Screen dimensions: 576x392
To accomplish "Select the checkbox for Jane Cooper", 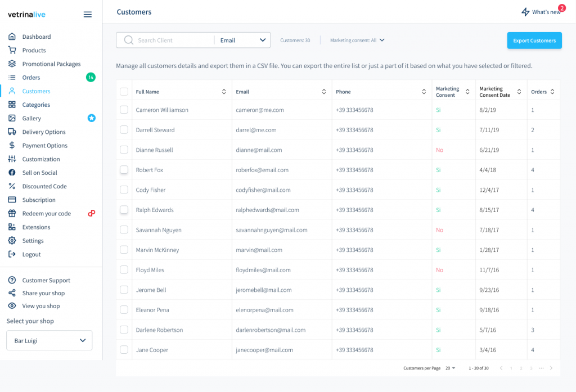I will 124,350.
